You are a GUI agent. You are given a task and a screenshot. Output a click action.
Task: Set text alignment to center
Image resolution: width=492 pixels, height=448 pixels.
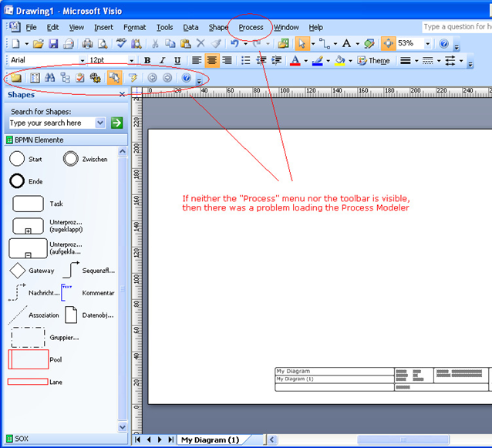pos(212,60)
